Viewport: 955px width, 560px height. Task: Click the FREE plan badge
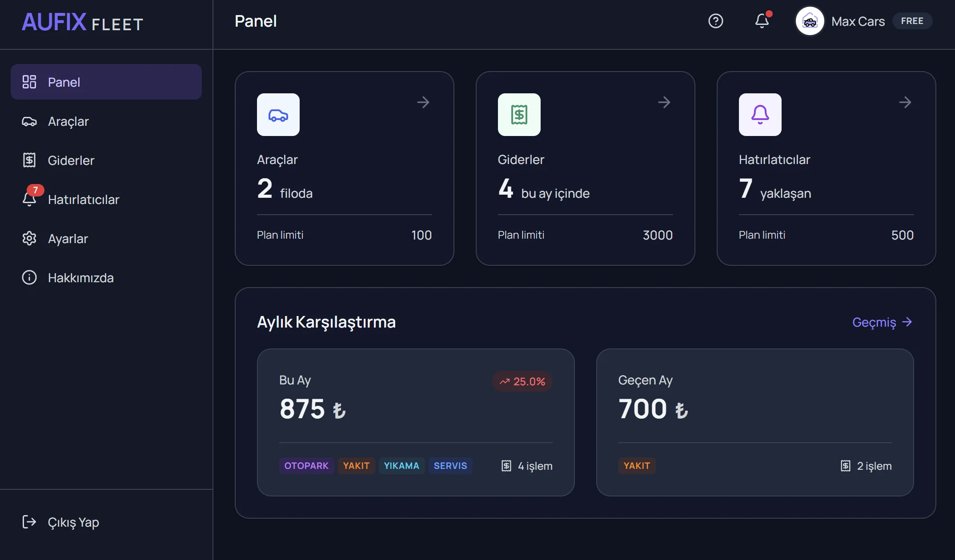(912, 21)
